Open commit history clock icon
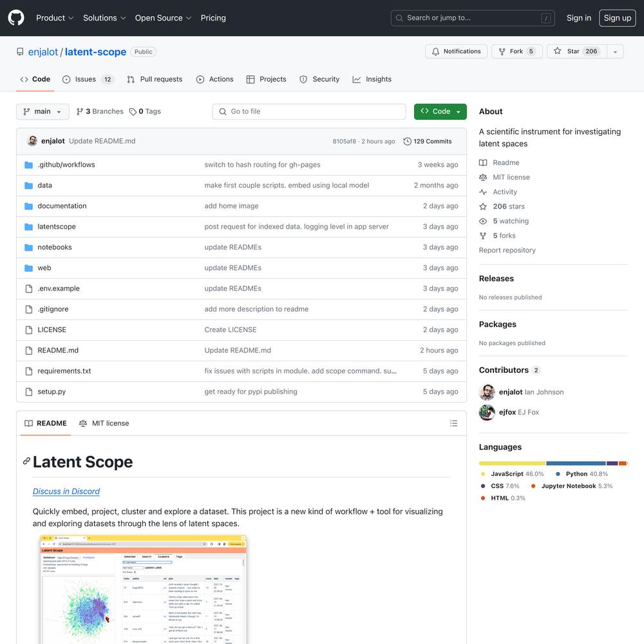The width and height of the screenshot is (644, 644). [407, 141]
